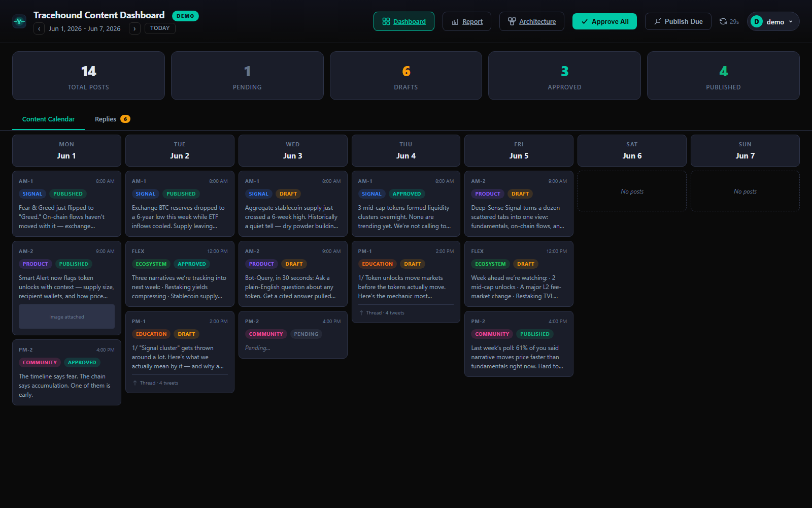The image size is (812, 508).
Task: Select the Mon Jun 1 day header
Action: [x=66, y=150]
